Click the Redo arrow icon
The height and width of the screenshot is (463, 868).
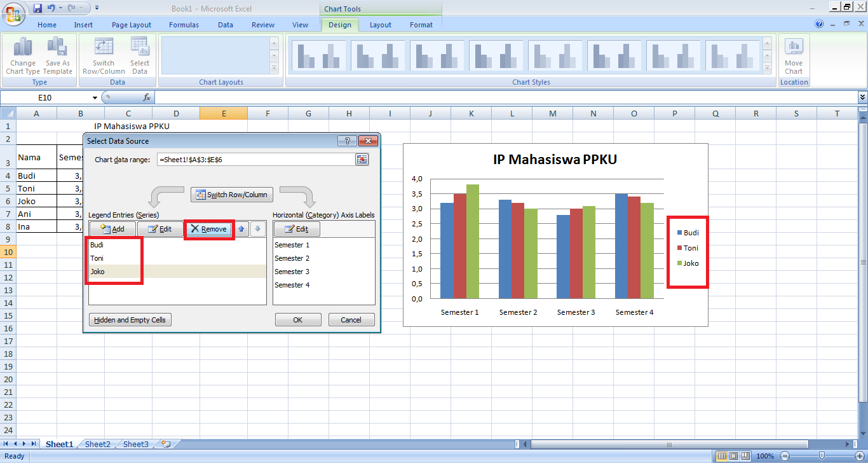point(72,8)
